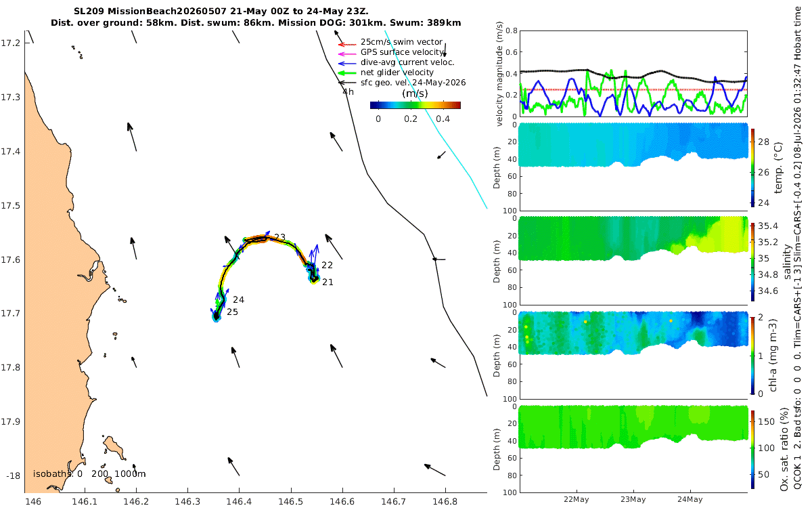Click track day marker label 25
Screen dimensions: 812x508
tap(232, 312)
